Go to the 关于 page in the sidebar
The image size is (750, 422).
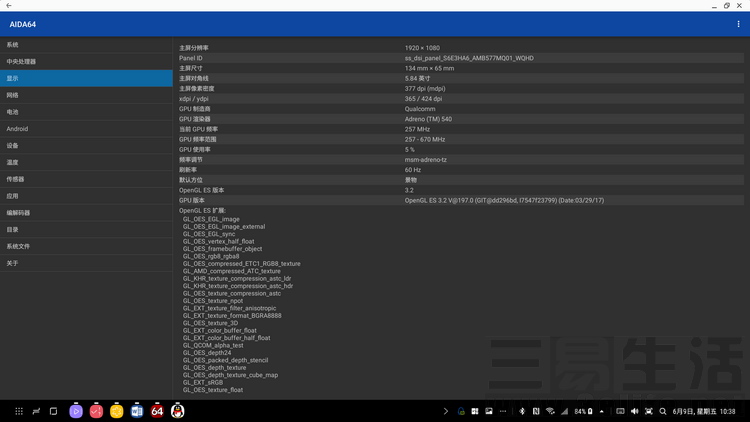click(12, 263)
